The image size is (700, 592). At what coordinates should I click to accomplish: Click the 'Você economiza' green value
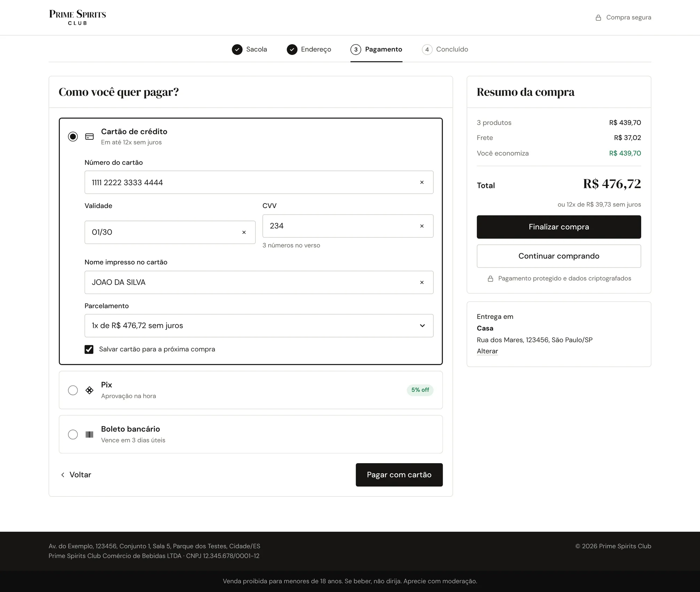pyautogui.click(x=625, y=153)
